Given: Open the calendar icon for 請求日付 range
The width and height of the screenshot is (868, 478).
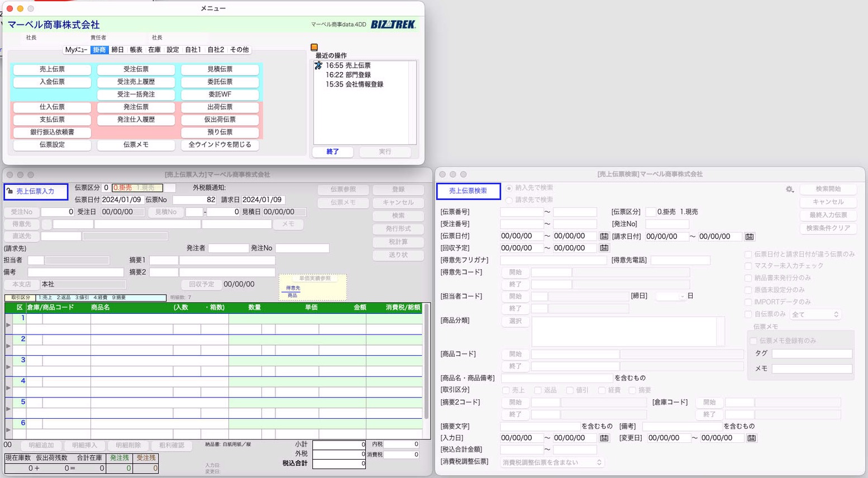Looking at the screenshot, I should 749,237.
